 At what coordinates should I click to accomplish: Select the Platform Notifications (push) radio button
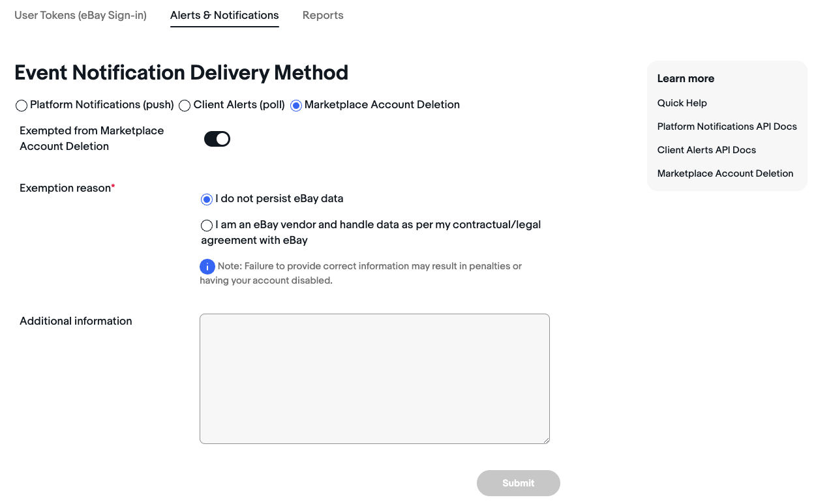point(22,105)
